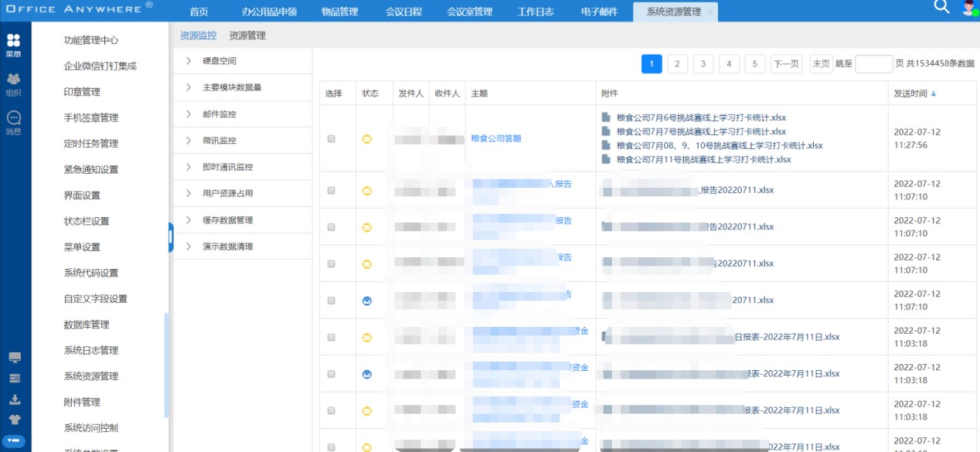This screenshot has height=452, width=980.
Task: Switch to the 会议日程 tab
Action: (403, 12)
